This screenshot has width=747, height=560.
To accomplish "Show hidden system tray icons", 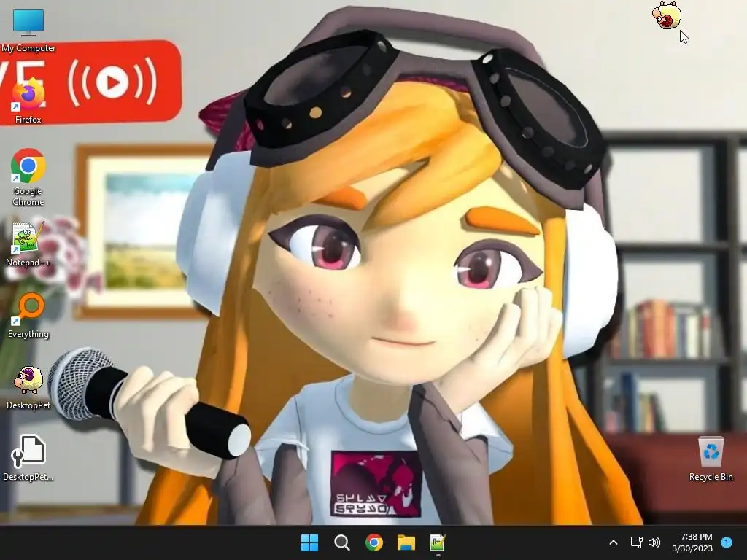I will (x=614, y=542).
